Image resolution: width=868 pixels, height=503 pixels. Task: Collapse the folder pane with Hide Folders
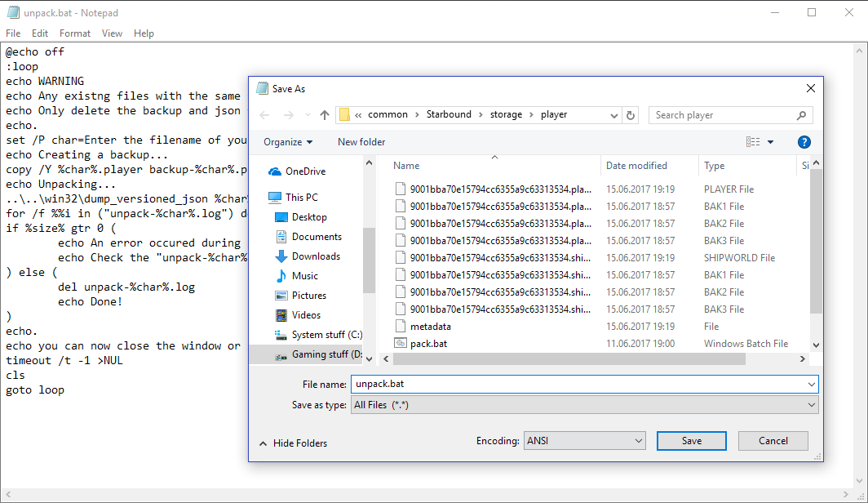click(x=293, y=443)
